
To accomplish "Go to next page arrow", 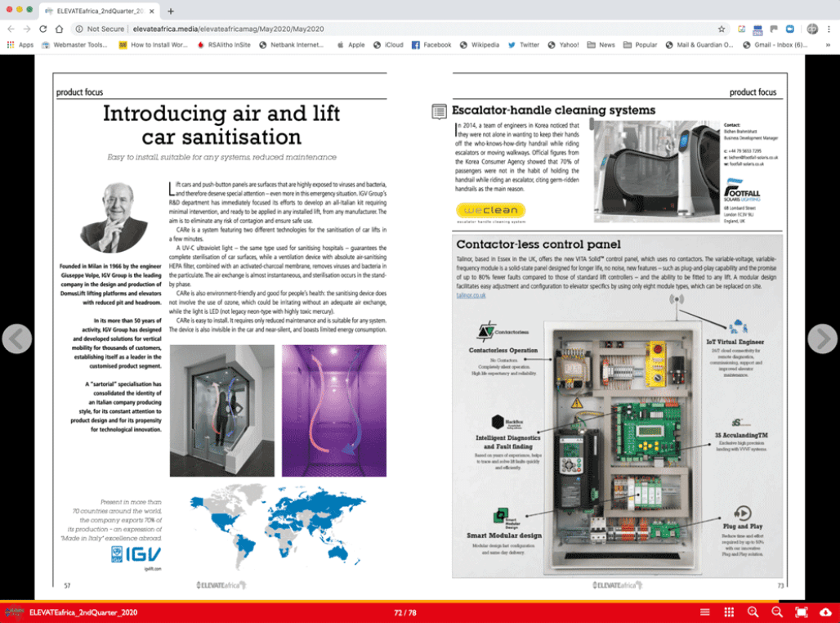I will pos(822,338).
